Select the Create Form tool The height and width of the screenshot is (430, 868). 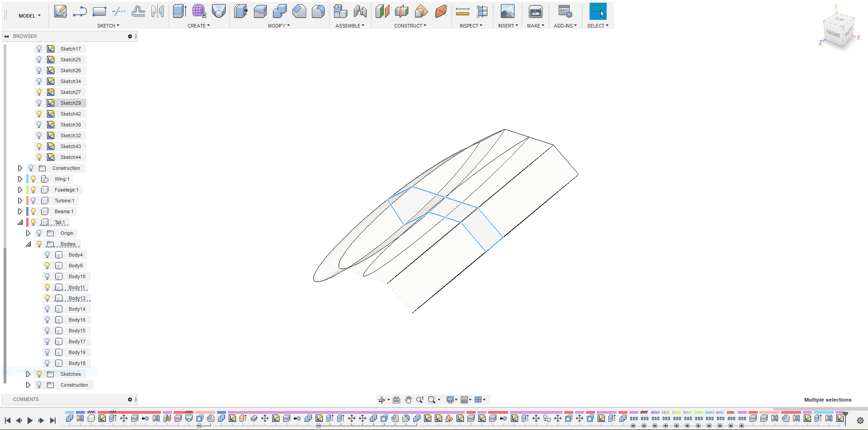(199, 11)
